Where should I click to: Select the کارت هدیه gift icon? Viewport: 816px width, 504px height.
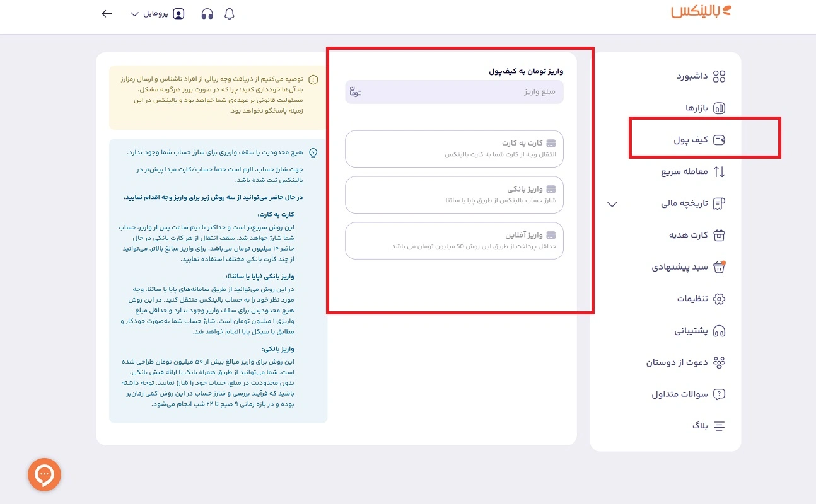click(719, 235)
